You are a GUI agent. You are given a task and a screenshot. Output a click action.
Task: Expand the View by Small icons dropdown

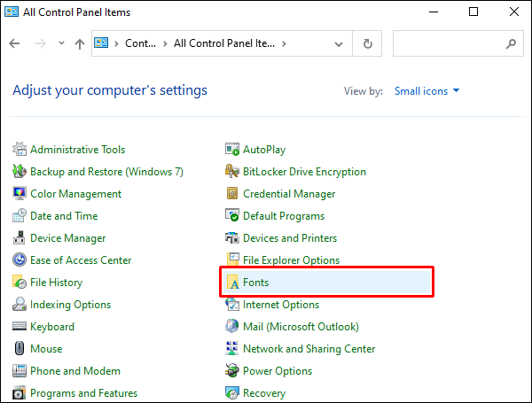click(x=427, y=90)
